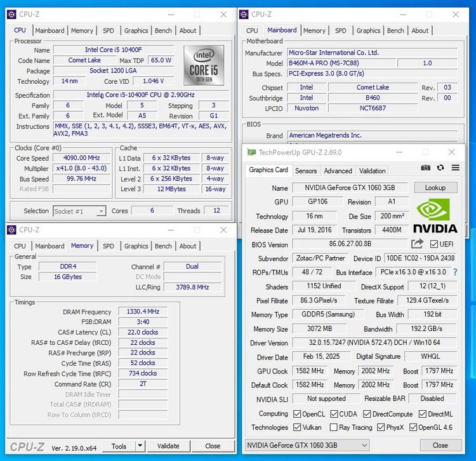This screenshot has height=461, width=476.
Task: Click the processor name Intel Core i5 10400F
Action: point(113,50)
